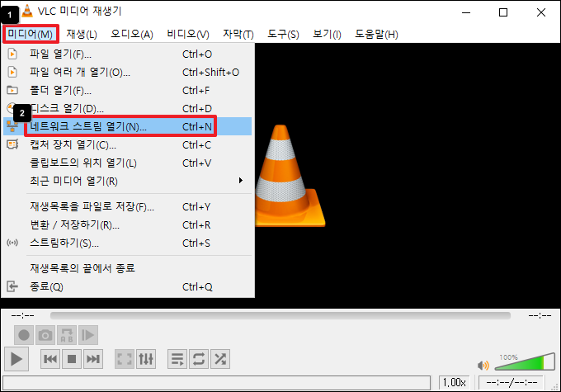The width and height of the screenshot is (561, 392).
Task: Stop playback with the stop button
Action: (72, 359)
